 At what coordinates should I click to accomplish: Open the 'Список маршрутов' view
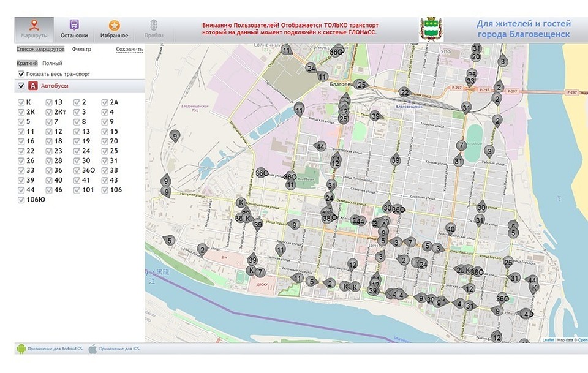pos(40,49)
